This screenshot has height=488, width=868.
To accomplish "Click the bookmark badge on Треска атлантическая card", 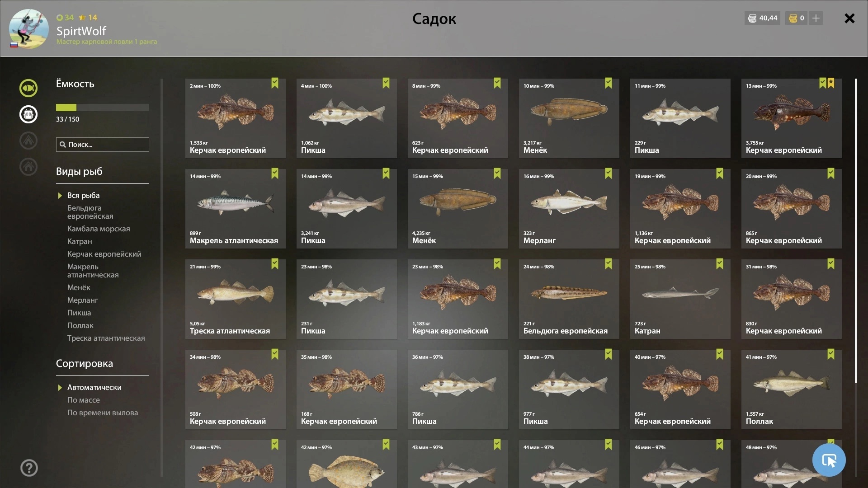I will click(275, 264).
